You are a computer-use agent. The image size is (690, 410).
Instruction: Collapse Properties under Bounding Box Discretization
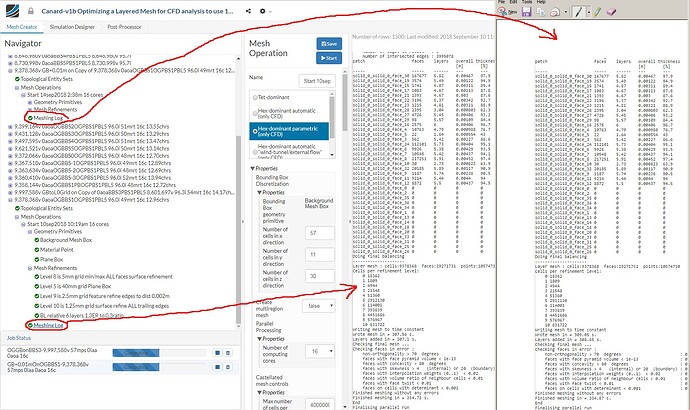260,193
